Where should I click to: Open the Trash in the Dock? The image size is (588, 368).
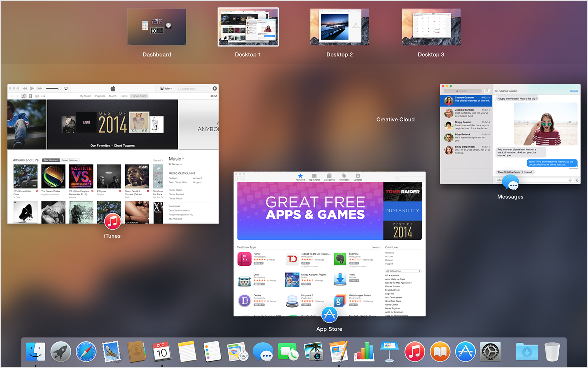pyautogui.click(x=552, y=352)
